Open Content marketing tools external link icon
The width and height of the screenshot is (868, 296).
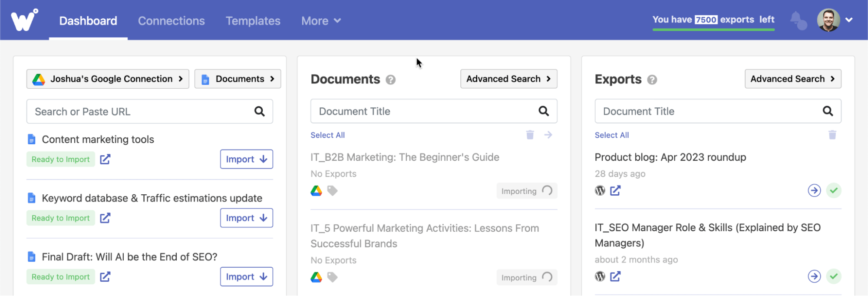[x=105, y=160]
